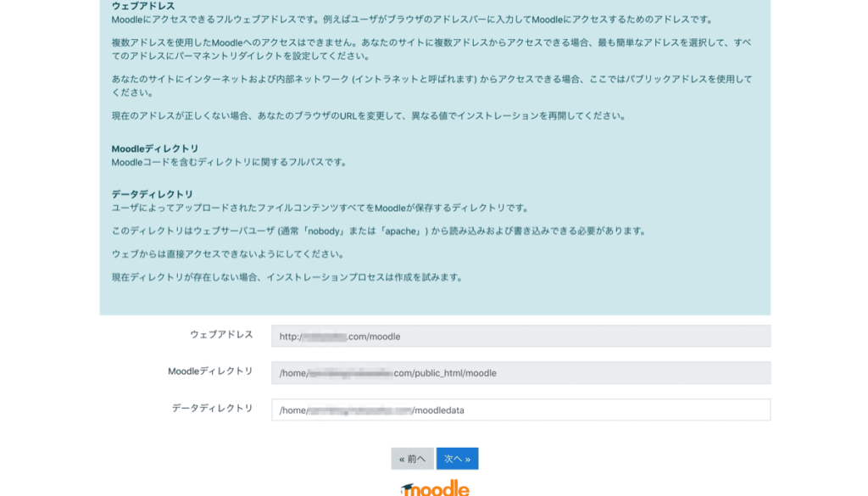This screenshot has height=496, width=868.
Task: Click the line starting 'あなたのサイトにインターネットおよび内部ネットワーク'
Action: tap(431, 86)
